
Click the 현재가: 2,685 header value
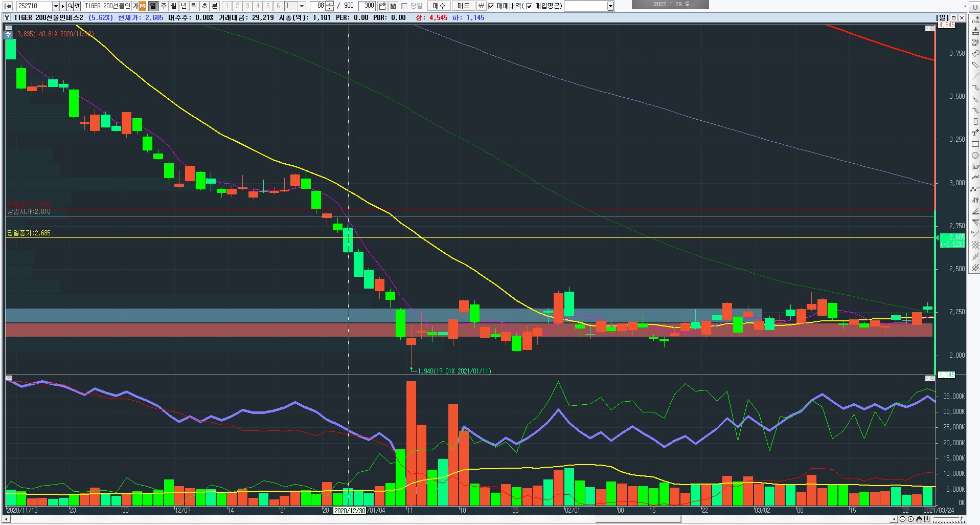pyautogui.click(x=141, y=17)
